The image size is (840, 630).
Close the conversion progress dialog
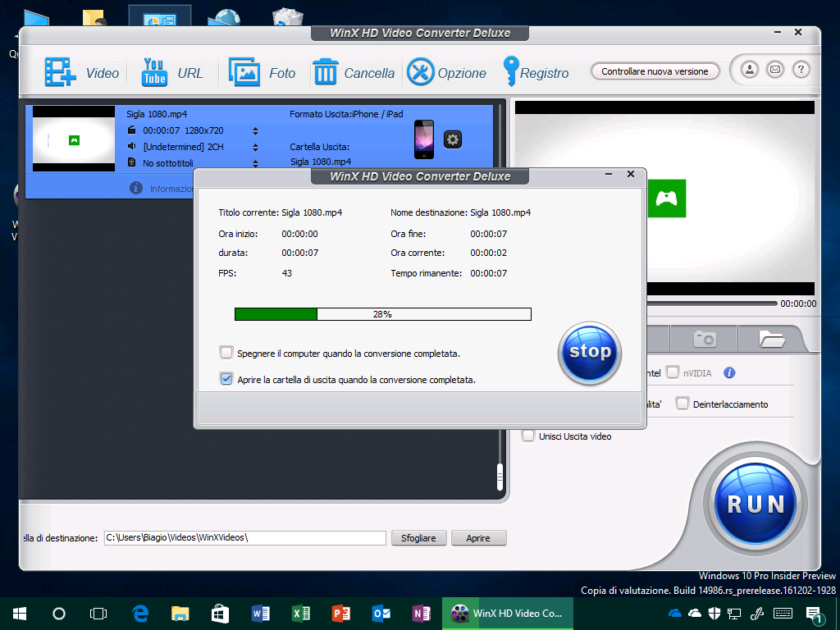click(631, 174)
